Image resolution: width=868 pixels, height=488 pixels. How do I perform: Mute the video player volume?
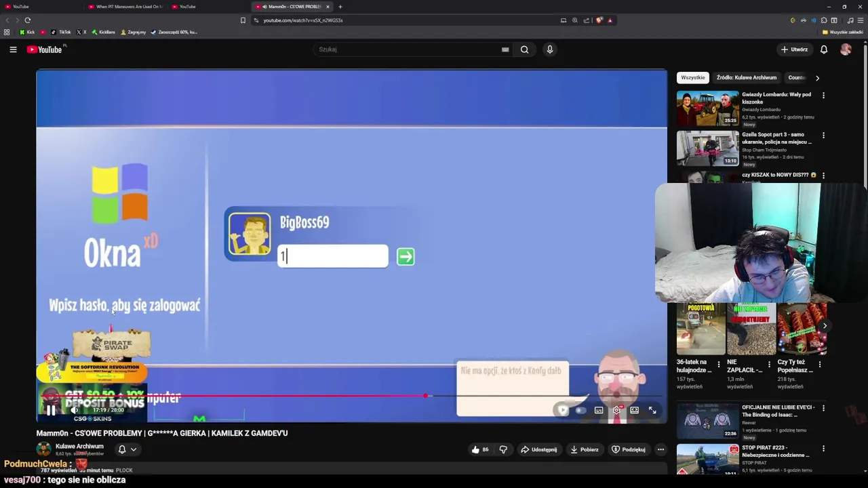point(74,410)
